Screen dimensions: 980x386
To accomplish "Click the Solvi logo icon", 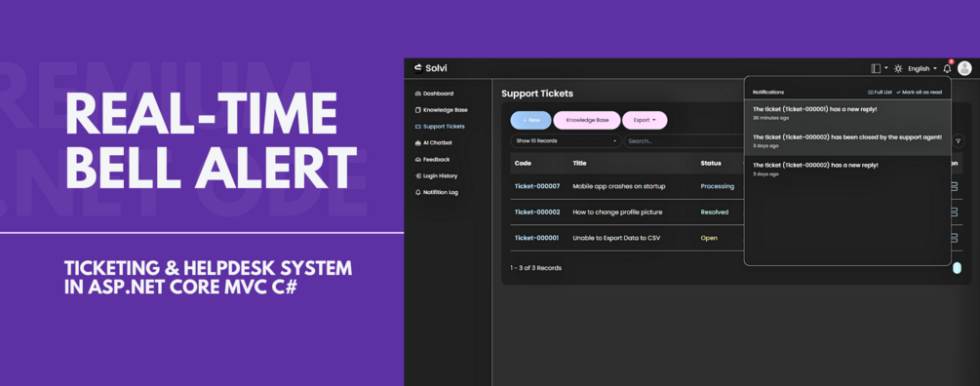I will [418, 68].
